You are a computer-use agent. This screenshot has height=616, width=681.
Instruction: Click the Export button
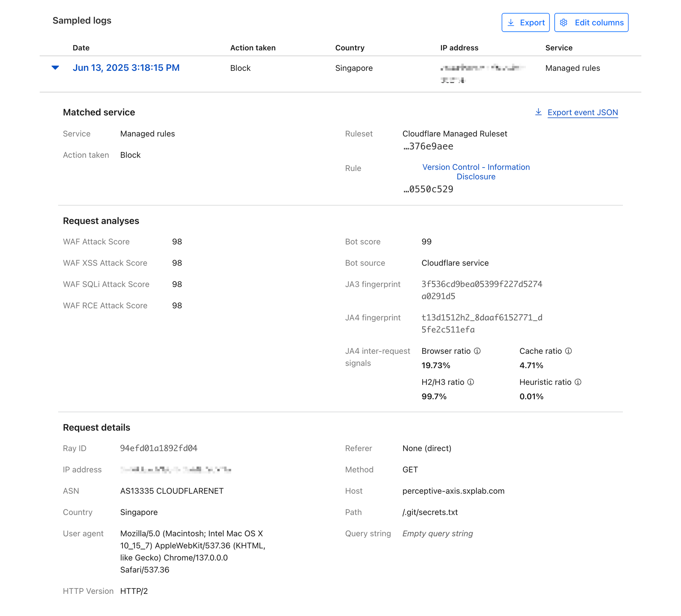525,22
